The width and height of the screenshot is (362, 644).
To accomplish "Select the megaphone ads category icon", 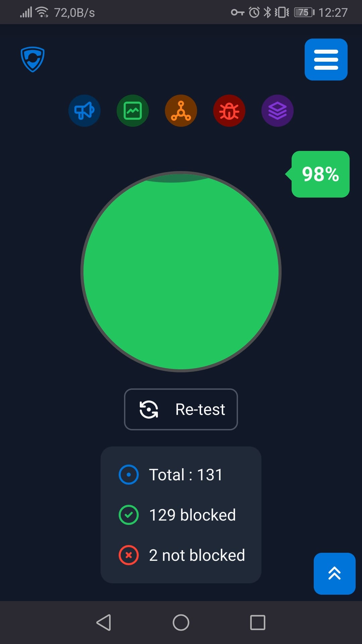I will [x=84, y=111].
